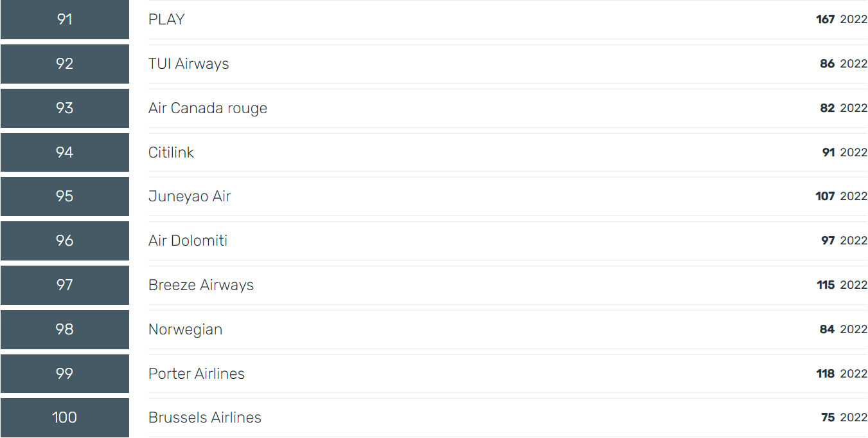This screenshot has width=868, height=438.
Task: Select the rank 100 number box
Action: click(x=65, y=417)
